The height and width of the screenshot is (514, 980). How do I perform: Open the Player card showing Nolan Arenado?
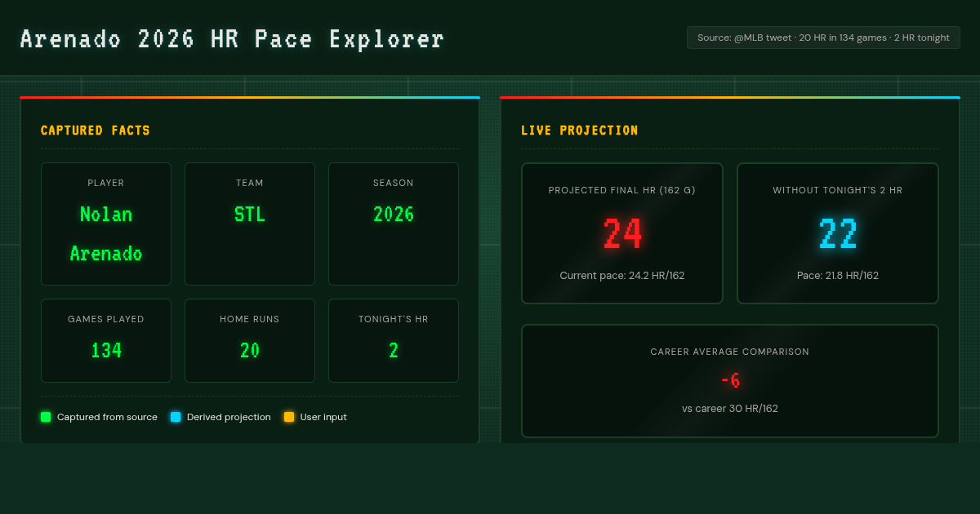coord(106,224)
